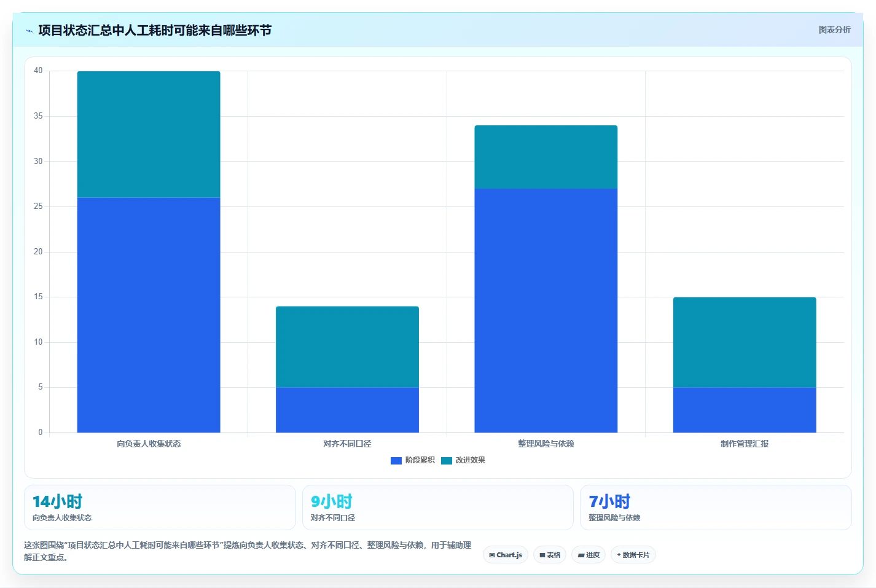
Task: Select the 进度 tag
Action: click(x=589, y=555)
